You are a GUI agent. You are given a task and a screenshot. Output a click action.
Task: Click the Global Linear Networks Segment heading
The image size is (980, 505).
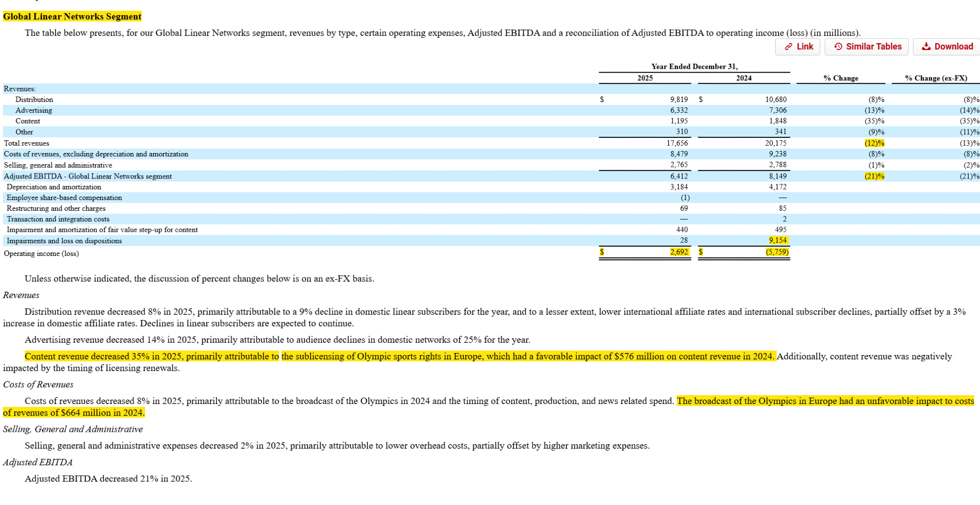[x=72, y=17]
